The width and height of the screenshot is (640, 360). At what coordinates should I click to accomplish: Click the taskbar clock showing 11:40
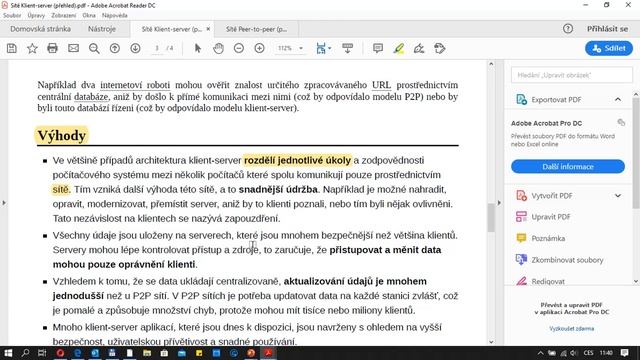coord(607,353)
